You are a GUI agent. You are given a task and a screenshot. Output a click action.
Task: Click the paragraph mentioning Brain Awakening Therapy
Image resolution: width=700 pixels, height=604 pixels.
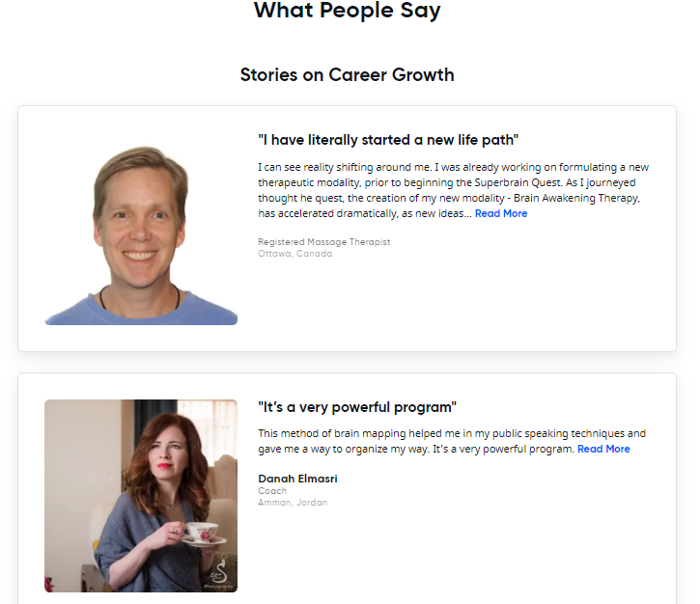[x=453, y=190]
